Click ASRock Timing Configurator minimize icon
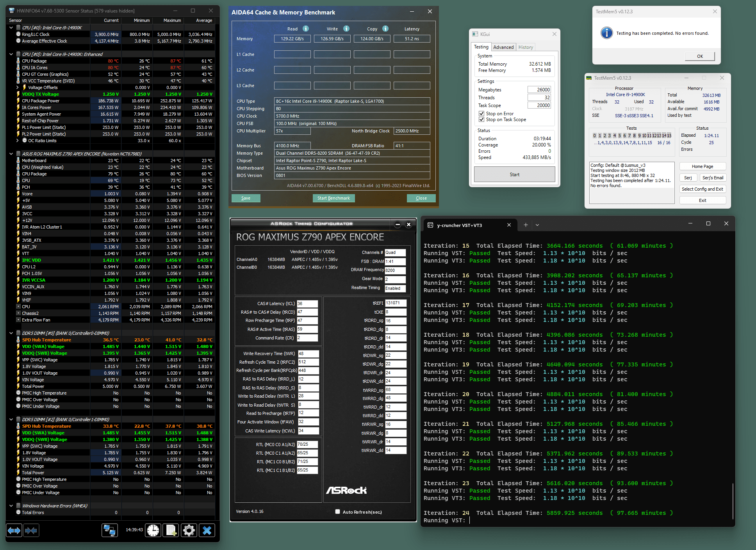 click(x=398, y=224)
